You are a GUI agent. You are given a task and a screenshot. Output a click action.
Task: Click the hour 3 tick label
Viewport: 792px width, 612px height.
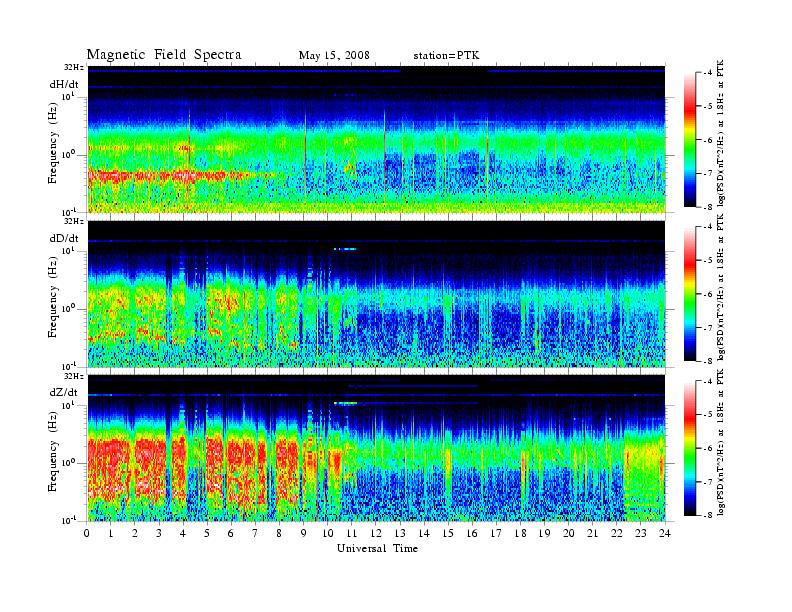click(159, 533)
